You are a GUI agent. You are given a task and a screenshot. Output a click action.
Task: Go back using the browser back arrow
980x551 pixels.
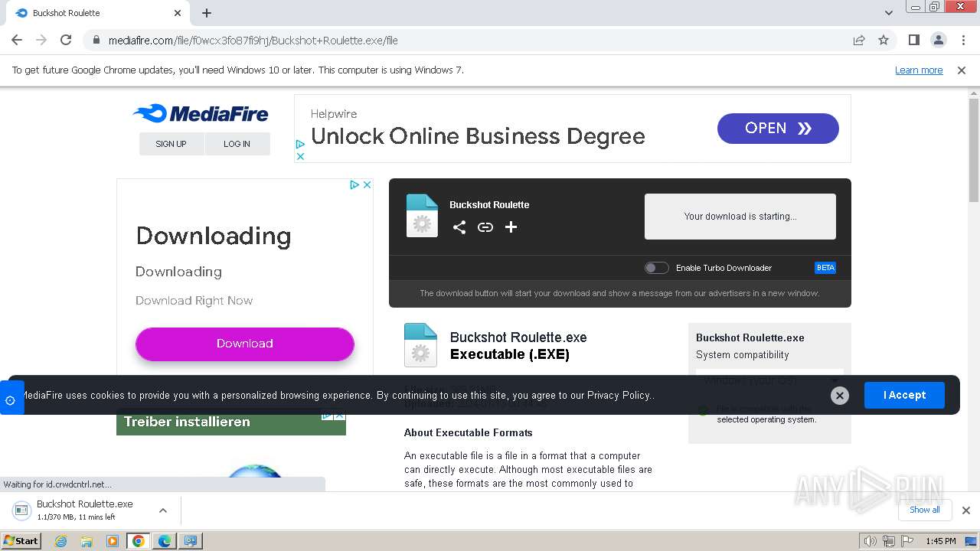click(x=17, y=40)
